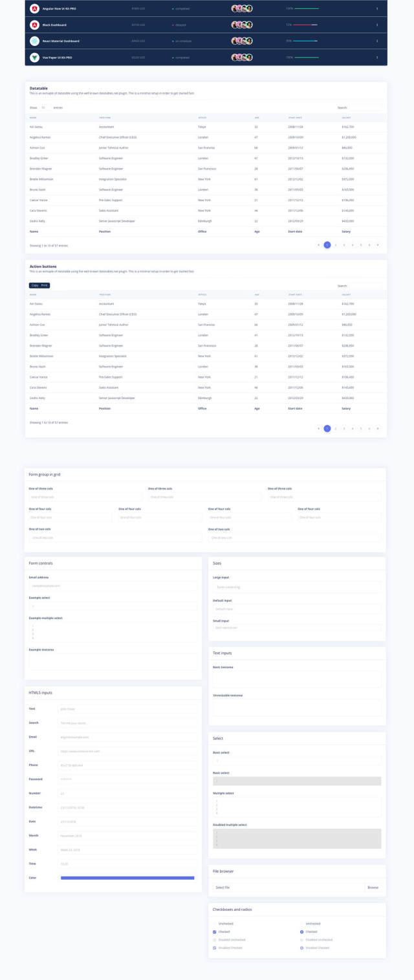Image resolution: width=414 pixels, height=980 pixels.
Task: Click the Disabled Unchecked radio button
Action: [x=302, y=939]
